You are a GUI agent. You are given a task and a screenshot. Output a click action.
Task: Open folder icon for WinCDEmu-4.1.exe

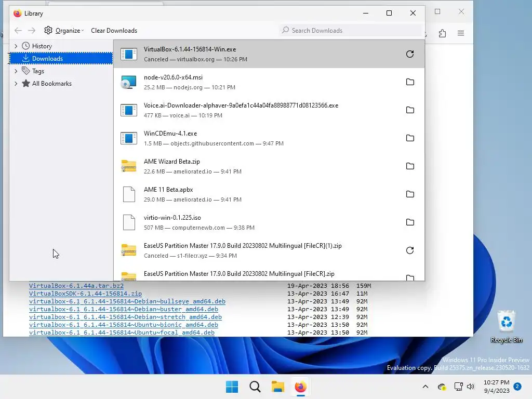point(410,138)
